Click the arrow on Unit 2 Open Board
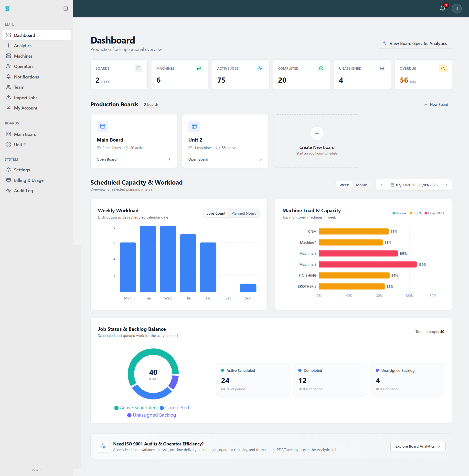 tap(260, 159)
